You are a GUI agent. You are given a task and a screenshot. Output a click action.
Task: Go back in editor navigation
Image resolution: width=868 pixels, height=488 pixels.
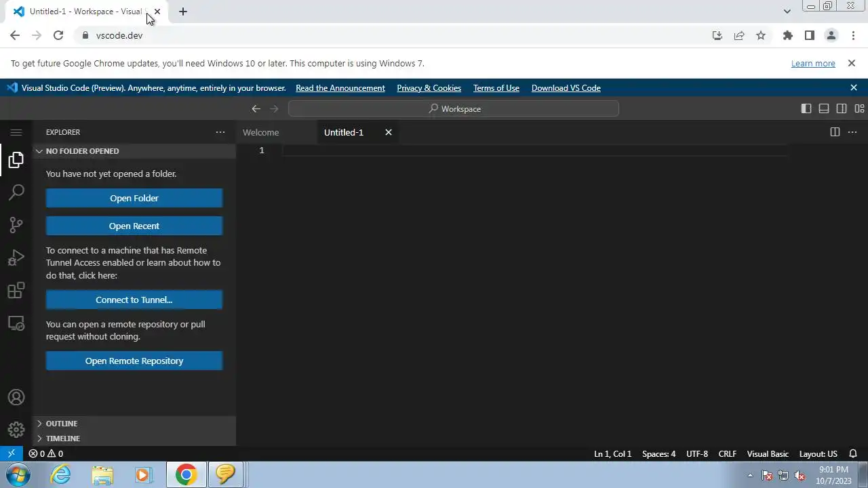click(256, 108)
